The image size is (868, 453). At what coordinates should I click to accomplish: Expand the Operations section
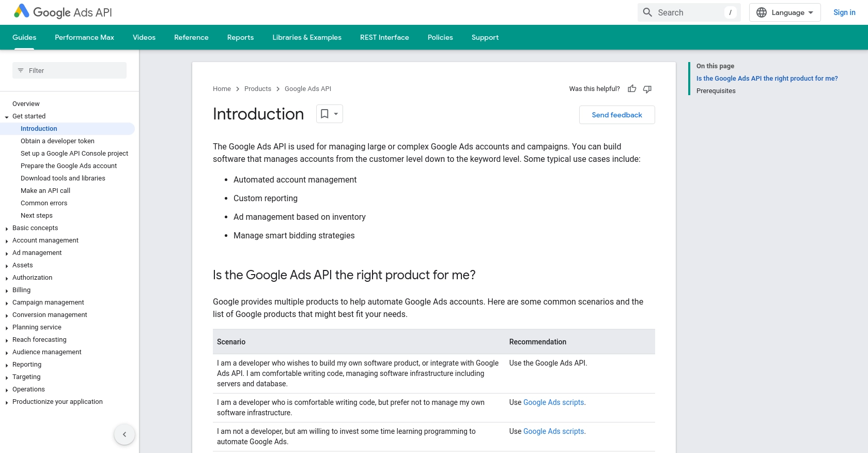click(7, 389)
